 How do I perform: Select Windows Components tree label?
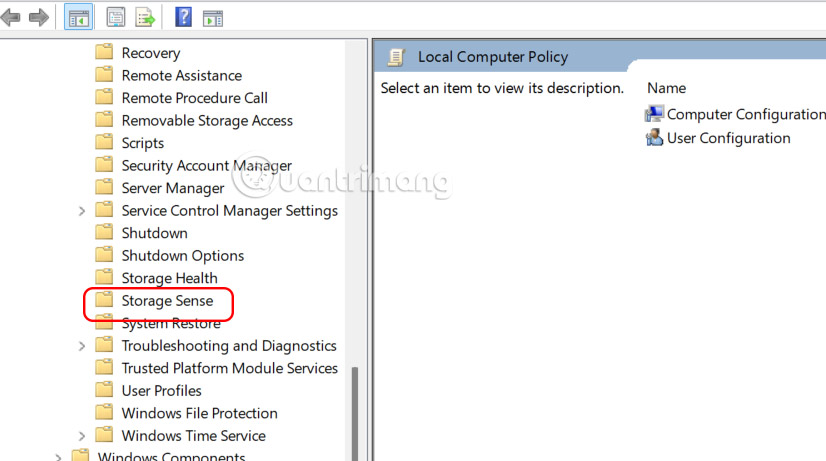(x=172, y=456)
